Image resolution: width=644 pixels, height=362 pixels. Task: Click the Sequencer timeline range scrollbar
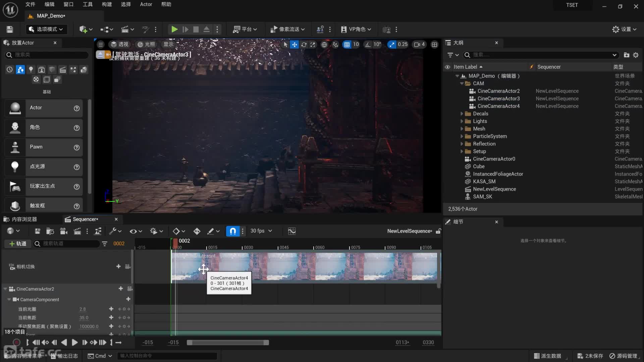click(228, 343)
